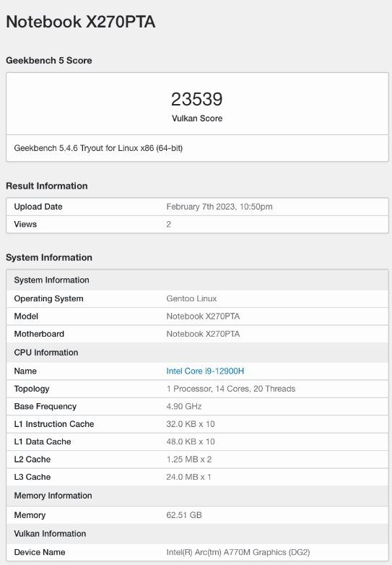Click the Memory Information header row
The width and height of the screenshot is (392, 565).
pyautogui.click(x=197, y=496)
